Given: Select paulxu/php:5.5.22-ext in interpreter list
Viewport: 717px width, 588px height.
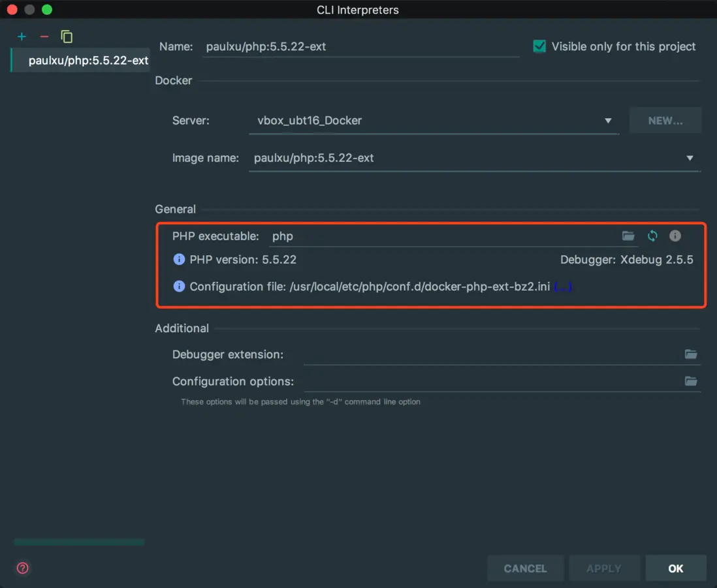Looking at the screenshot, I should [x=88, y=61].
